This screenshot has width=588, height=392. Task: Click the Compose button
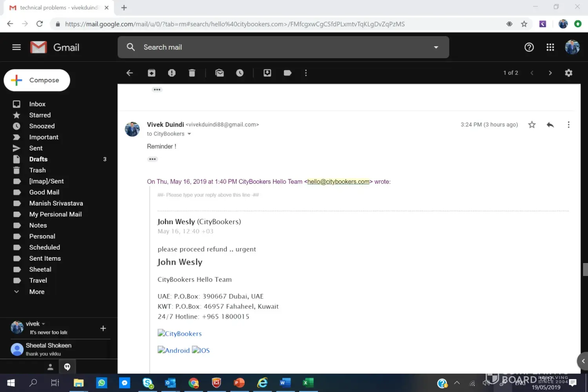tap(37, 80)
